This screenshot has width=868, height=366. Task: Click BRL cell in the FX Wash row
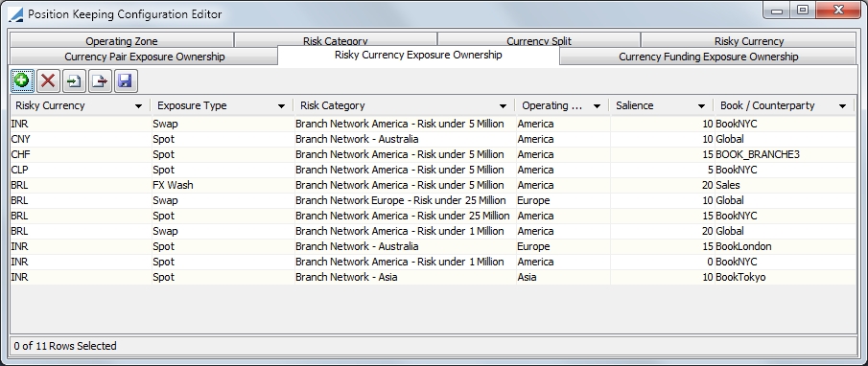coord(80,185)
